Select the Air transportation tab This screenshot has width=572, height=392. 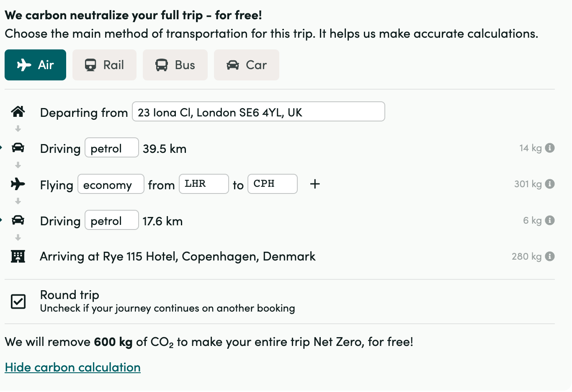[35, 65]
